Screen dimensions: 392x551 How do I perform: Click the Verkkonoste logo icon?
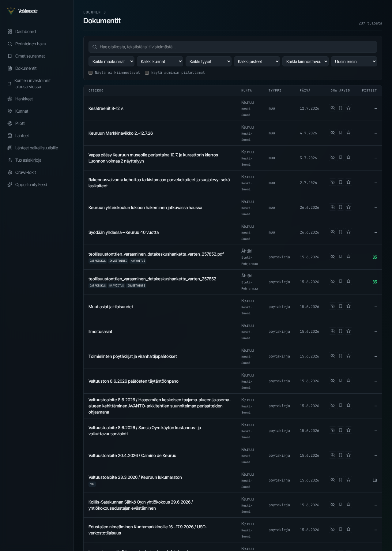(11, 11)
